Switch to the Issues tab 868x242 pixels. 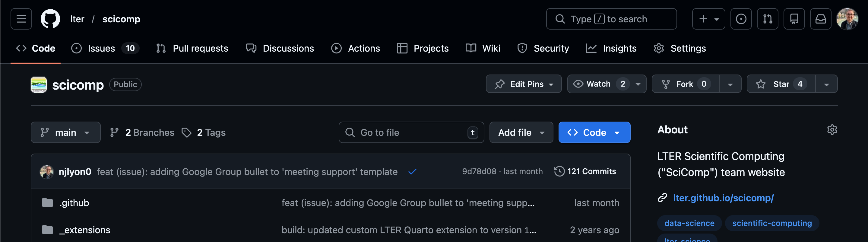[x=101, y=49]
